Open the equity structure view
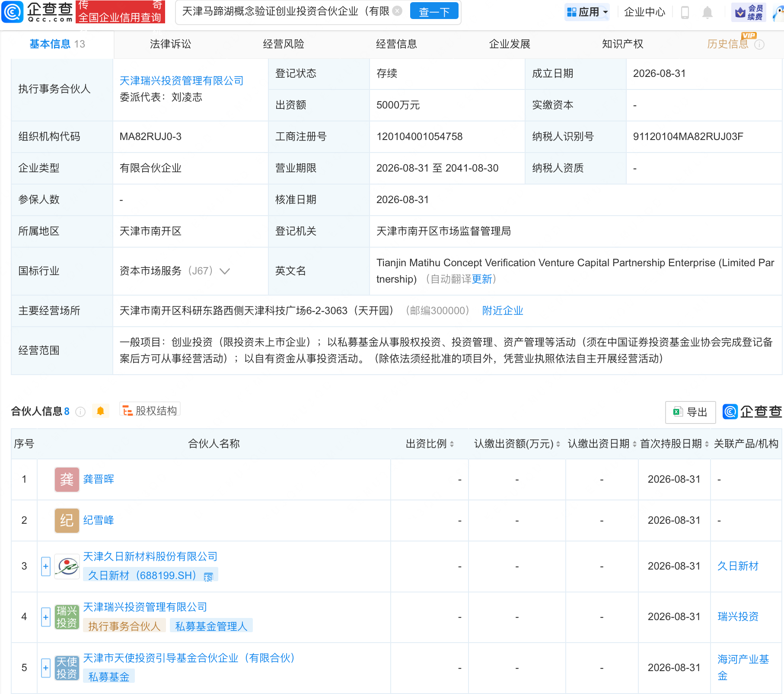This screenshot has width=784, height=694. (x=150, y=411)
